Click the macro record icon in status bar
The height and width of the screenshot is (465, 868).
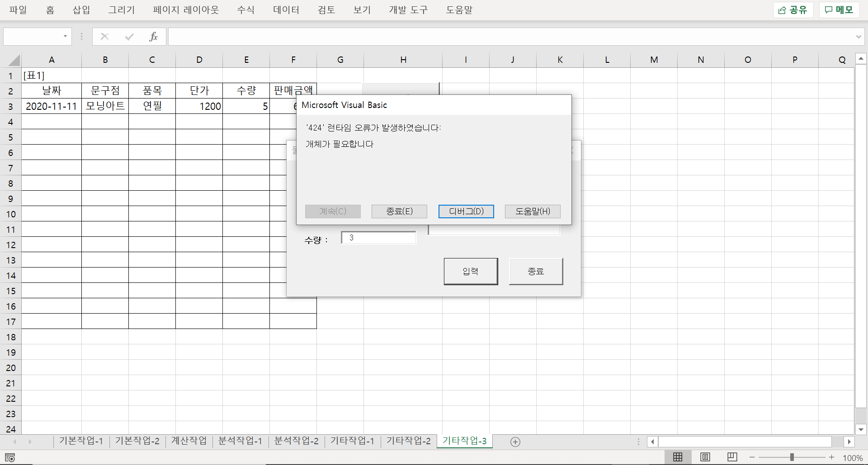tap(10, 458)
